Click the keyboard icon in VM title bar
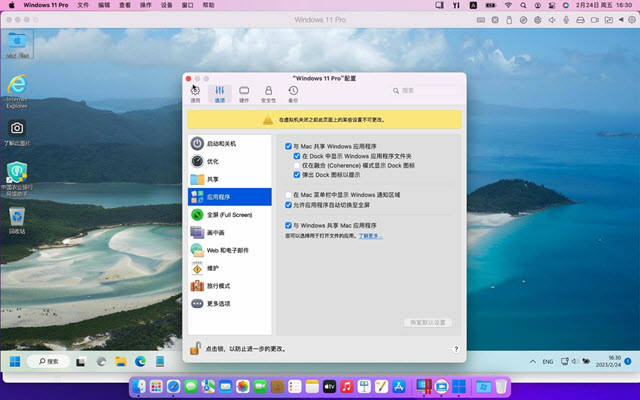Screen dimensions: 640x400 [481, 20]
